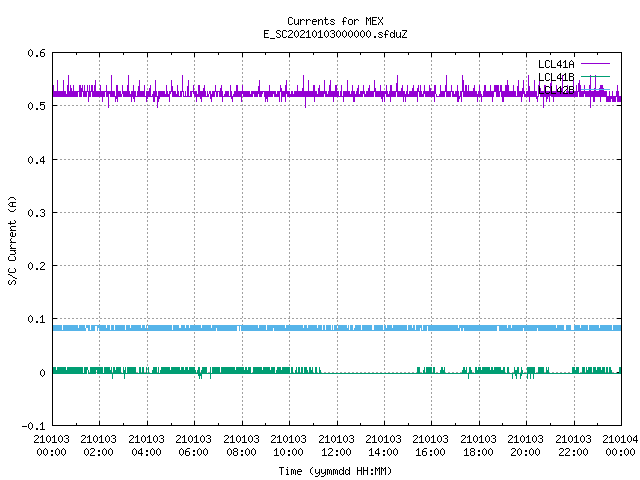The height and width of the screenshot is (480, 640).
Task: Click the LCL41A legend label
Action: [556, 64]
